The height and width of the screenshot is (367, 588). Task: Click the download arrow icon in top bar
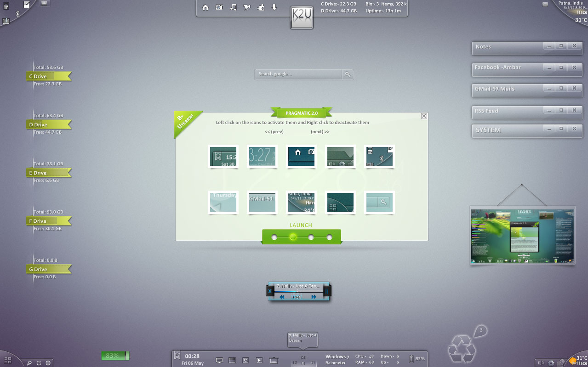tap(274, 7)
